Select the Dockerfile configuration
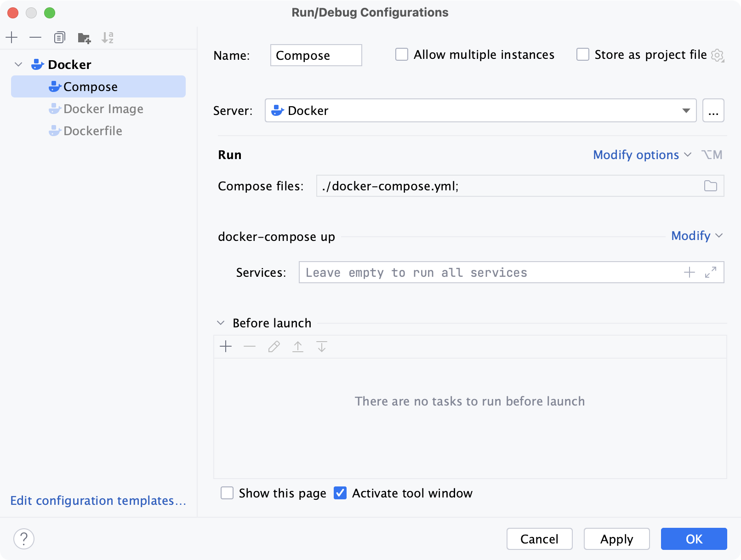The height and width of the screenshot is (560, 741). 93,131
